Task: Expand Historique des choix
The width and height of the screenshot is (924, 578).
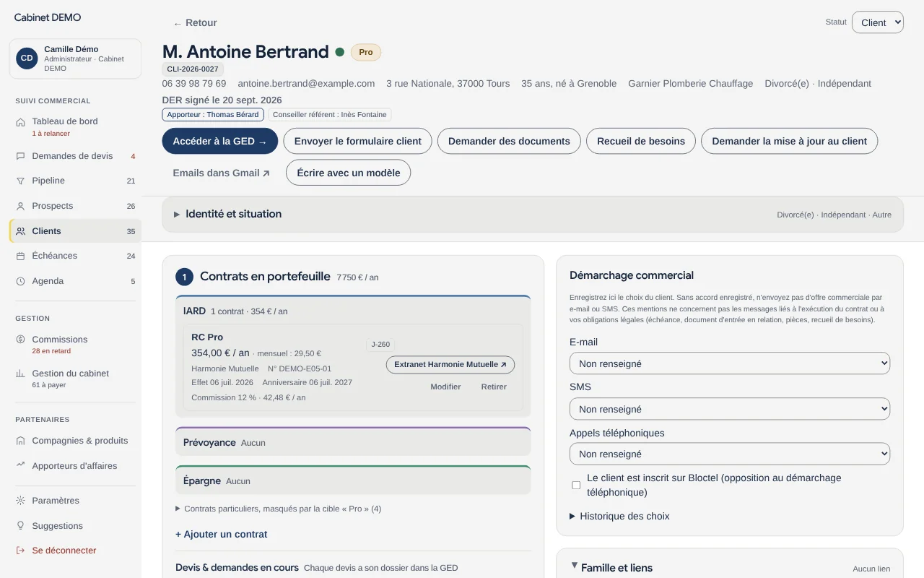Action: point(619,517)
